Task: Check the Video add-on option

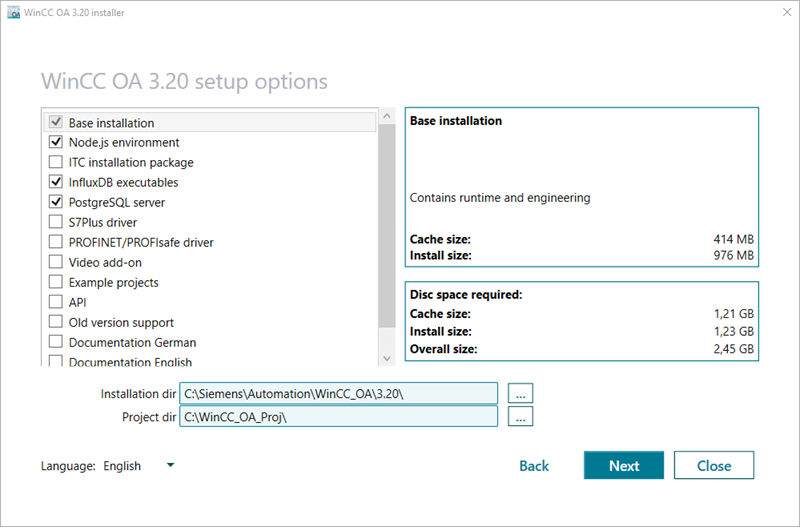Action: tap(56, 263)
